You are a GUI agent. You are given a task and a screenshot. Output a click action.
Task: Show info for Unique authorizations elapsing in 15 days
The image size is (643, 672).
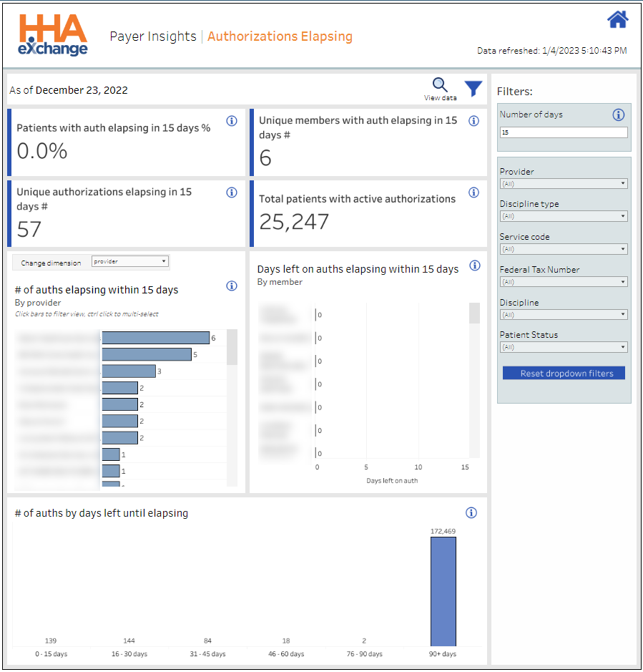(232, 193)
